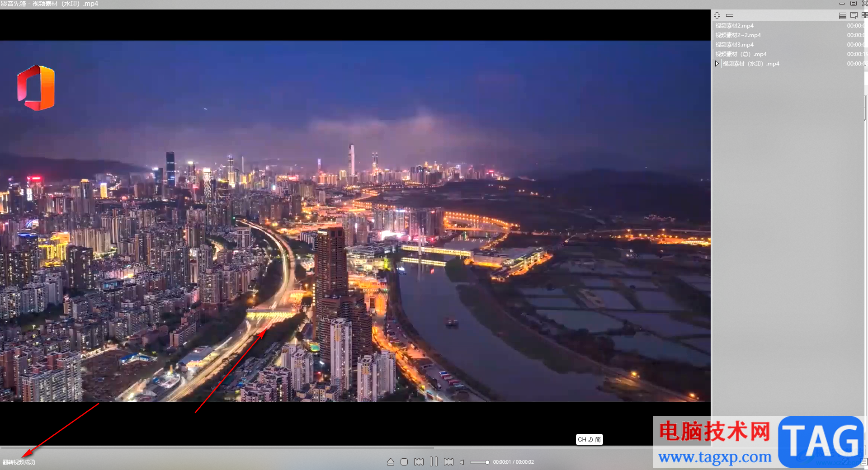Remove the item using the playlist minus icon
Screen dimensions: 868x470
click(730, 15)
